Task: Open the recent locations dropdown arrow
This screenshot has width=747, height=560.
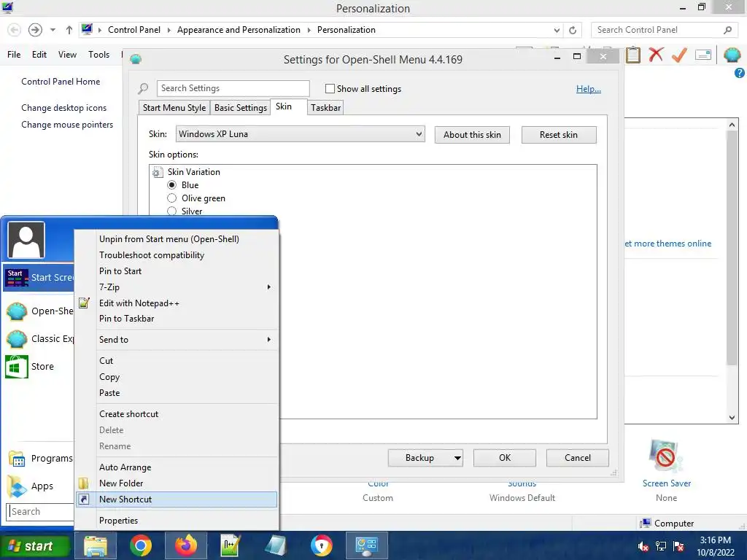Action: [x=53, y=30]
